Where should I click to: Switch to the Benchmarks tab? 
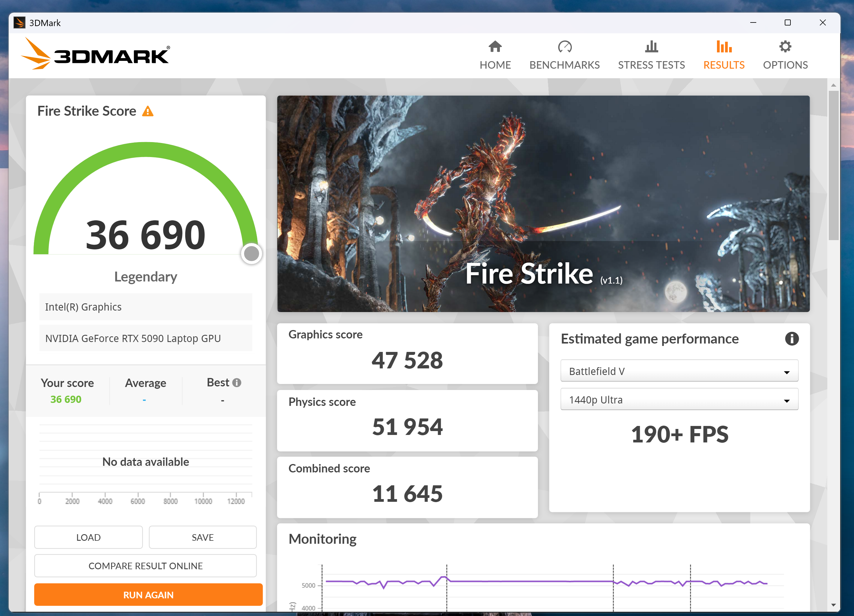pyautogui.click(x=564, y=55)
